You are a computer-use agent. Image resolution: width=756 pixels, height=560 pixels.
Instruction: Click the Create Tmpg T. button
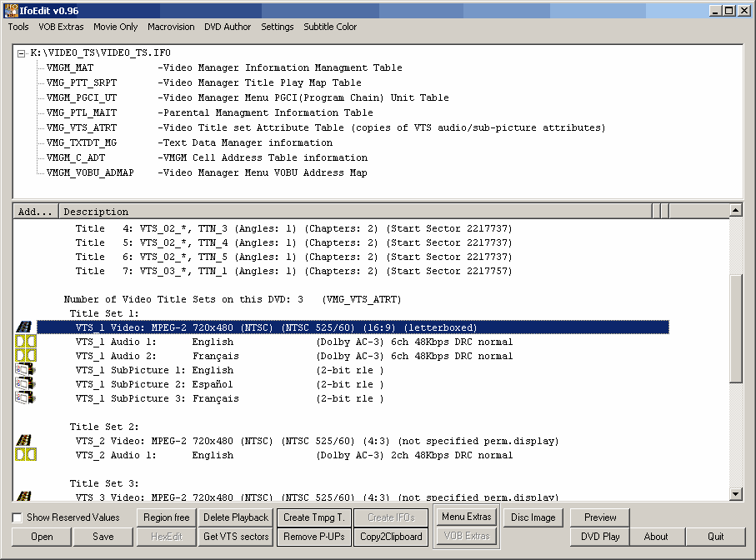pos(314,517)
